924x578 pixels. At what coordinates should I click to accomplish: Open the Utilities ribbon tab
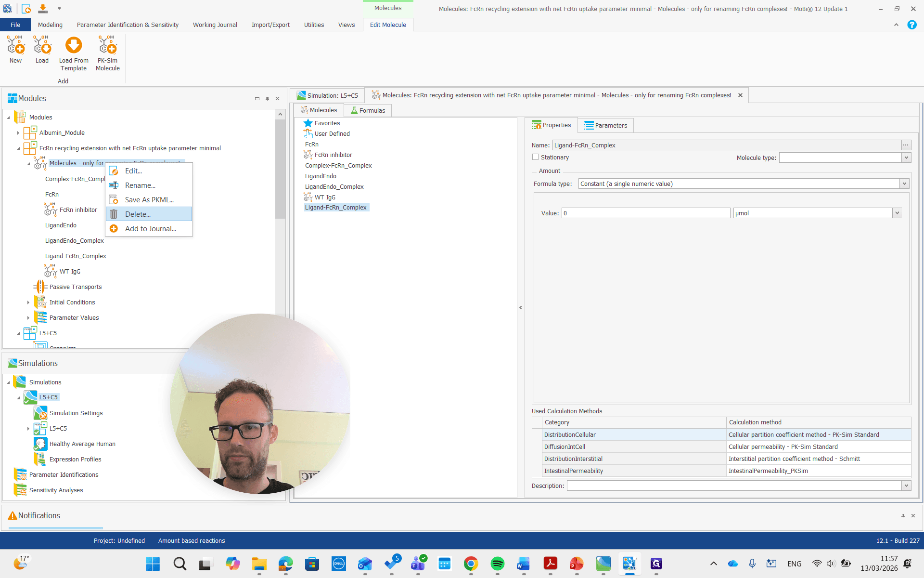tap(314, 25)
